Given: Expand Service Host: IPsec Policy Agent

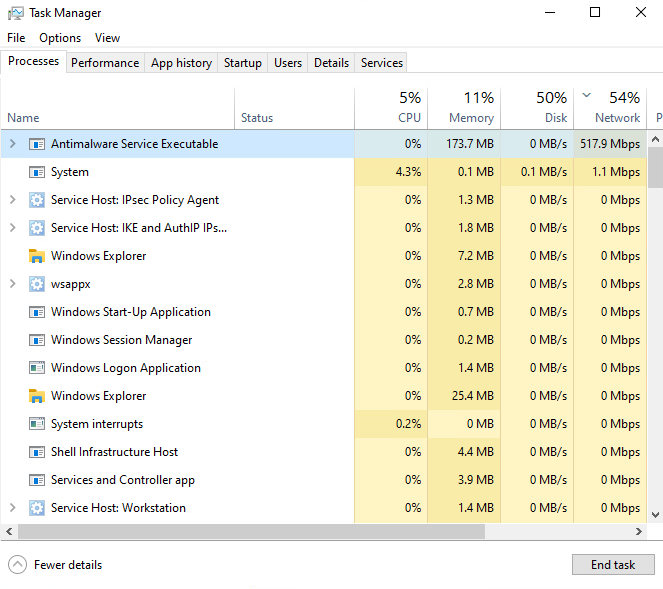Looking at the screenshot, I should click(x=13, y=200).
